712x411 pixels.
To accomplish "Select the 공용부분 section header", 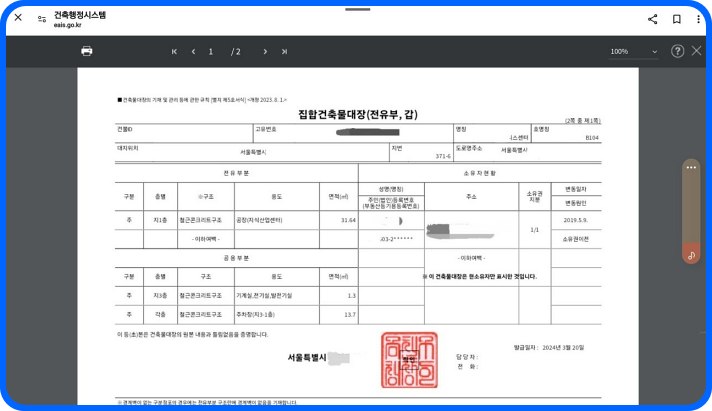I will (x=236, y=258).
